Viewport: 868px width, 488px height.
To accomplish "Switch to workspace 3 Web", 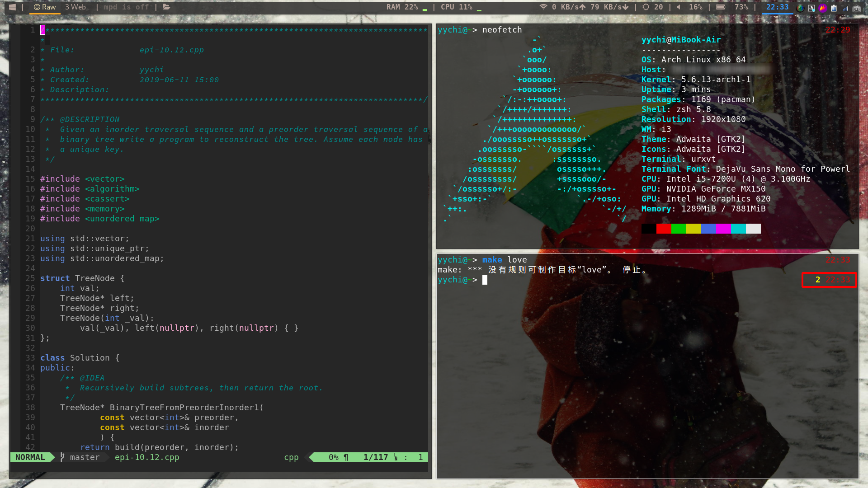I will coord(75,7).
